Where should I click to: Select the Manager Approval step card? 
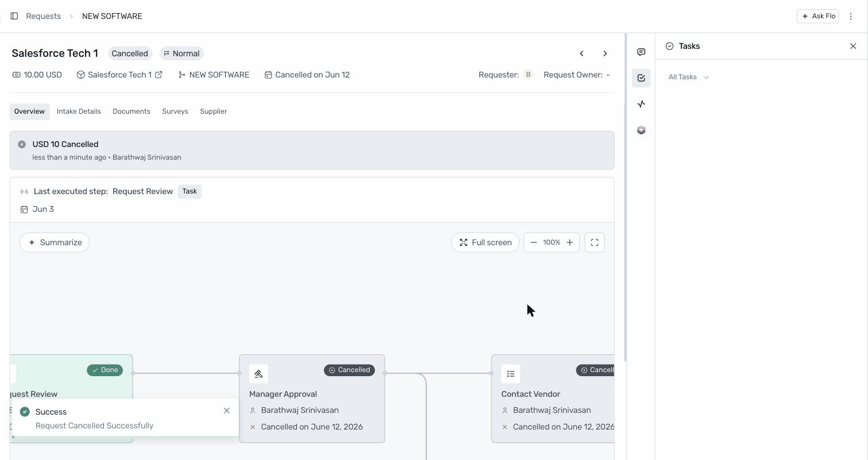click(312, 399)
